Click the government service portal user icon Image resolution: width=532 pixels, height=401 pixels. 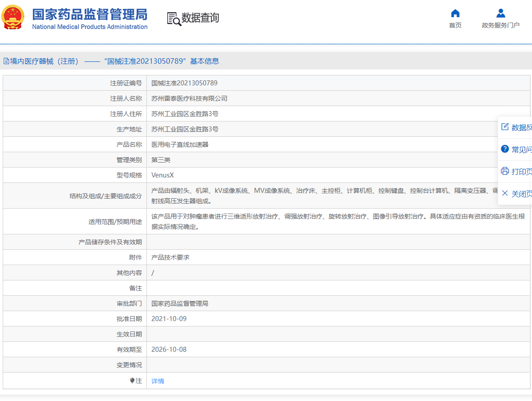coord(500,13)
